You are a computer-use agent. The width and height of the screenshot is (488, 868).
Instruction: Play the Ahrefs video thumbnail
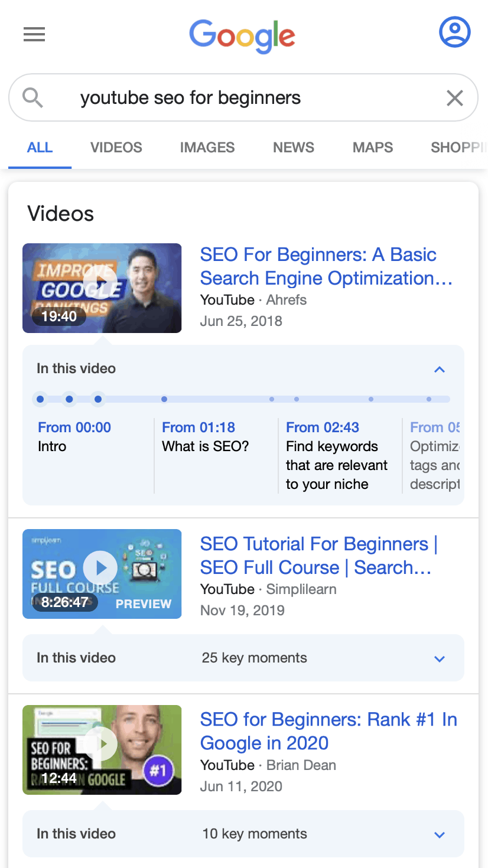click(x=102, y=288)
